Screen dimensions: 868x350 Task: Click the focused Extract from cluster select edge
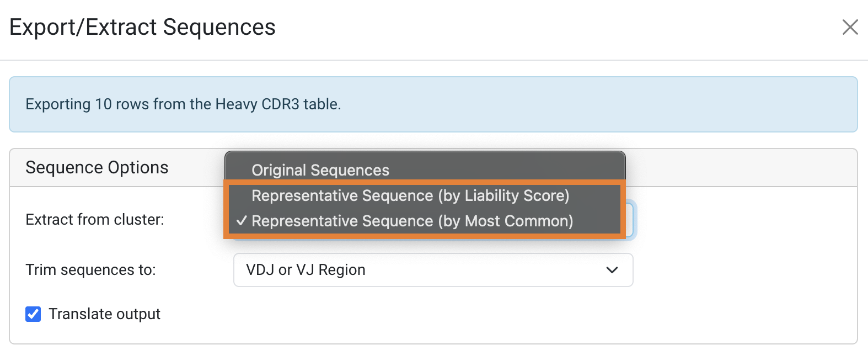pos(630,220)
